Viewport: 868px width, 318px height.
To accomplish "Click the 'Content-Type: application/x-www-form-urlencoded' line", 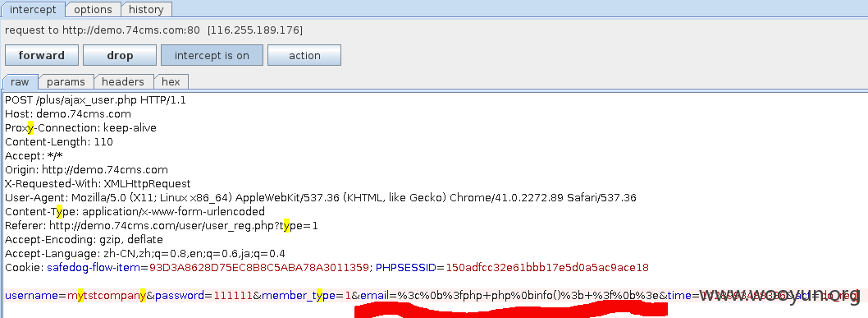I will pyautogui.click(x=135, y=212).
